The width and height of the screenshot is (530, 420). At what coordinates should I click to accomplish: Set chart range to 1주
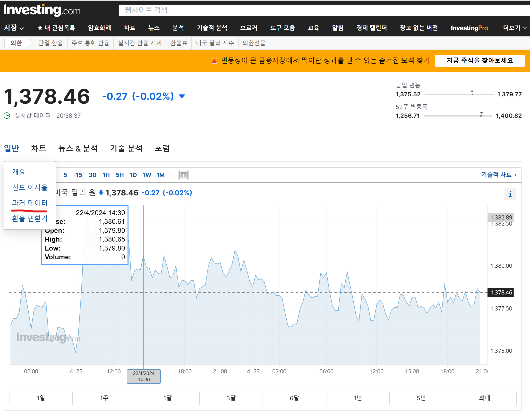104,398
